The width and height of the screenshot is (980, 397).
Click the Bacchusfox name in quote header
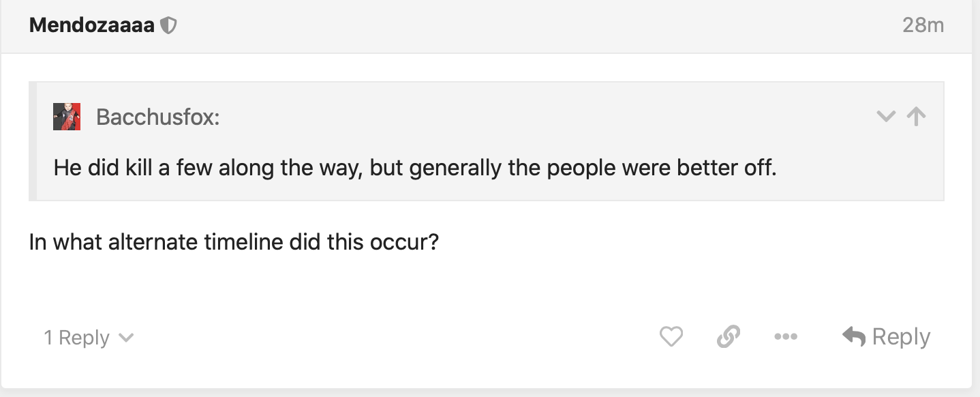[x=157, y=117]
